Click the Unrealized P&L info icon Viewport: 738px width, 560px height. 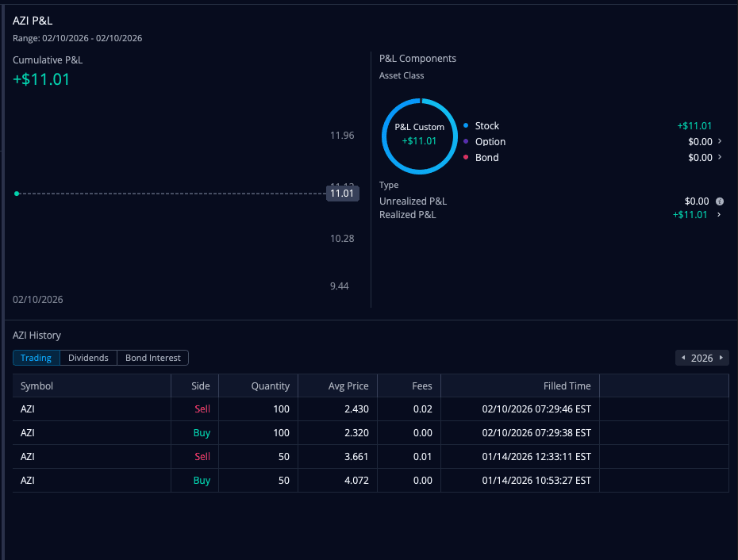pyautogui.click(x=719, y=201)
